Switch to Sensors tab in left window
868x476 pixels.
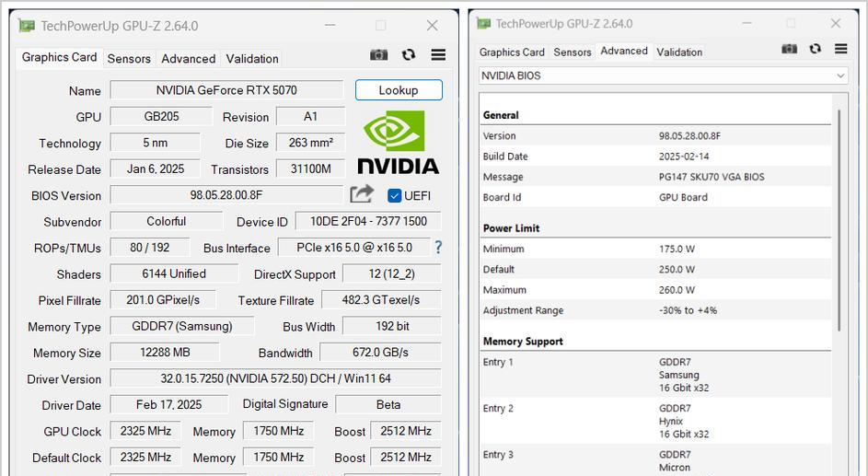click(x=129, y=59)
